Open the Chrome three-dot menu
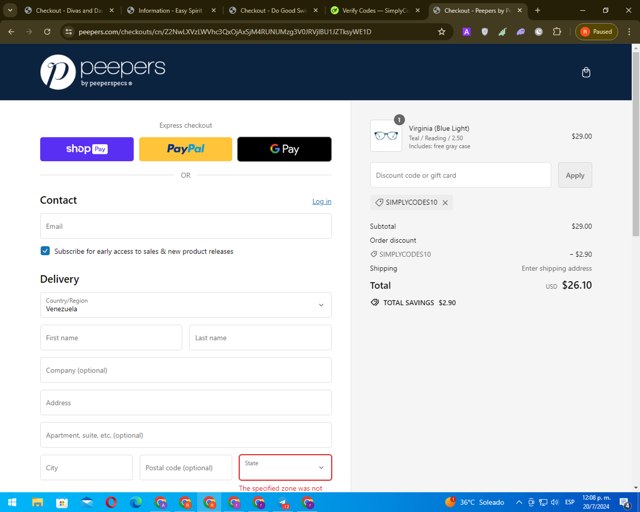 tap(629, 32)
